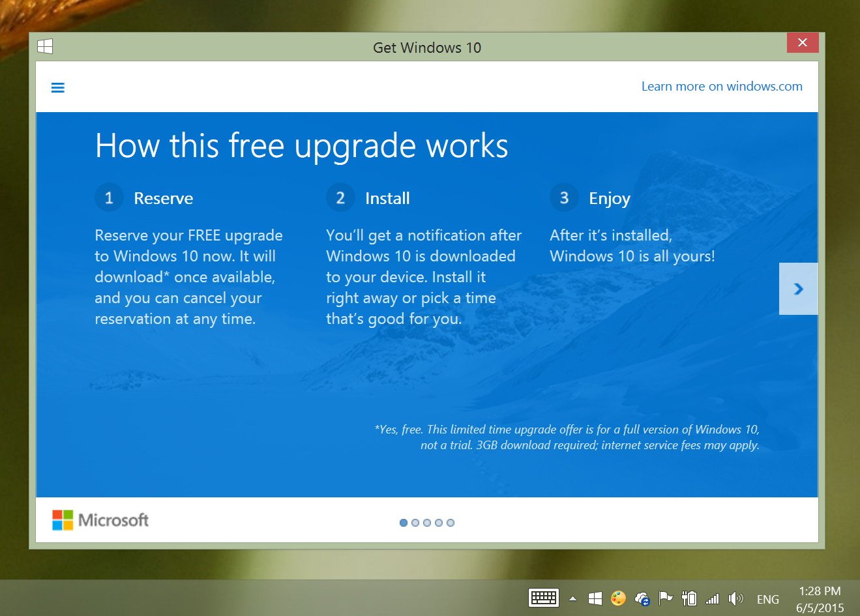Screen dimensions: 860x616
Task: Click the 'You'll get a notification' paragraph
Action: (424, 277)
